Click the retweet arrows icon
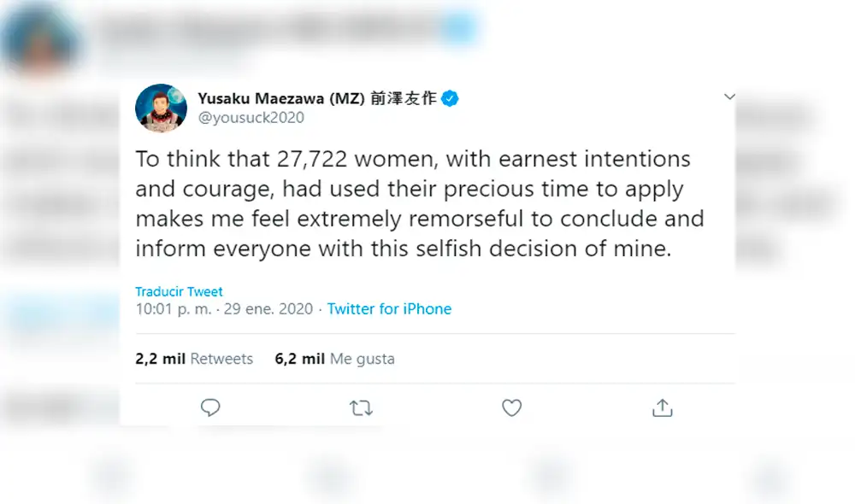855x504 pixels. (x=361, y=408)
